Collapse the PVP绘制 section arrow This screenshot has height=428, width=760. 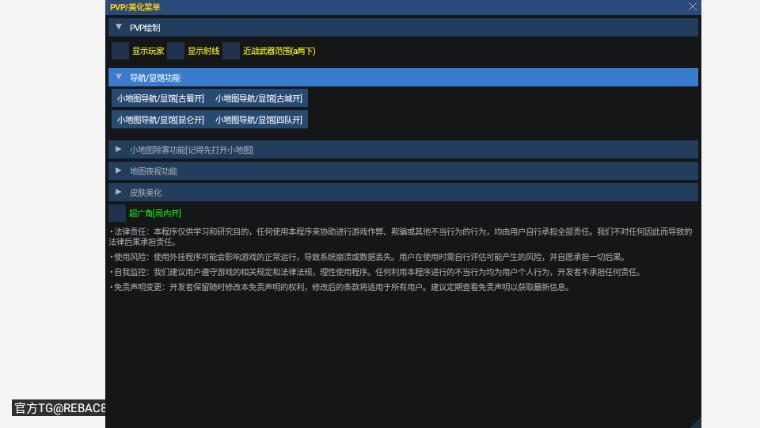coord(119,28)
